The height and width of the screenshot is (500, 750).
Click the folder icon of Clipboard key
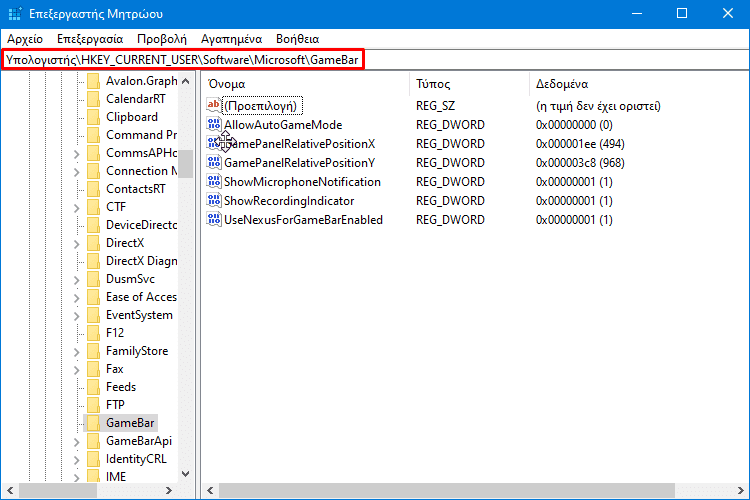click(x=93, y=117)
